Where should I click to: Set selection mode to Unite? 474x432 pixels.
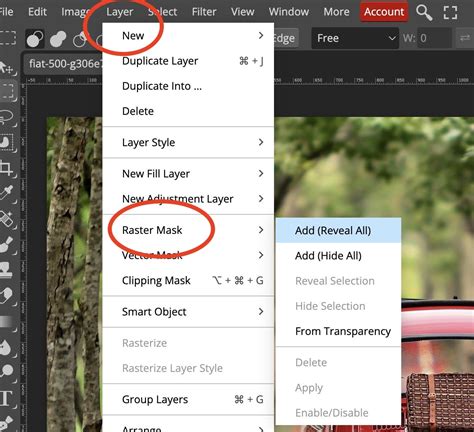click(x=58, y=39)
